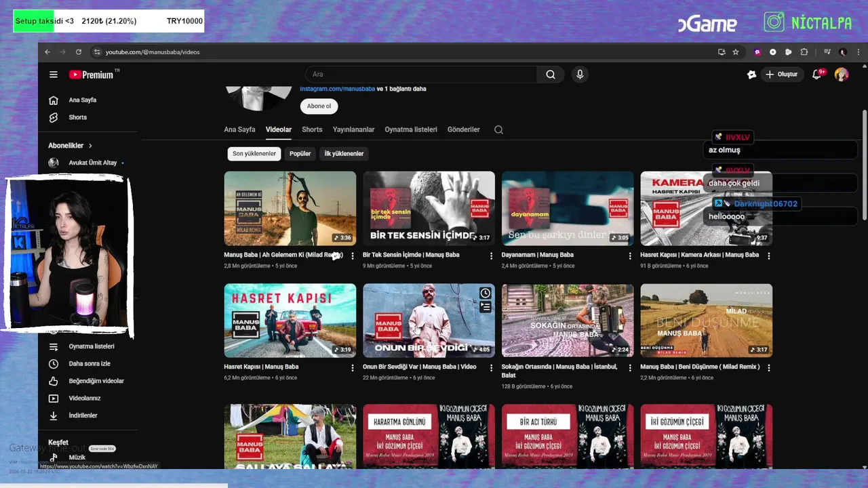Click the search magnifier button
The width and height of the screenshot is (868, 488).
coord(551,75)
